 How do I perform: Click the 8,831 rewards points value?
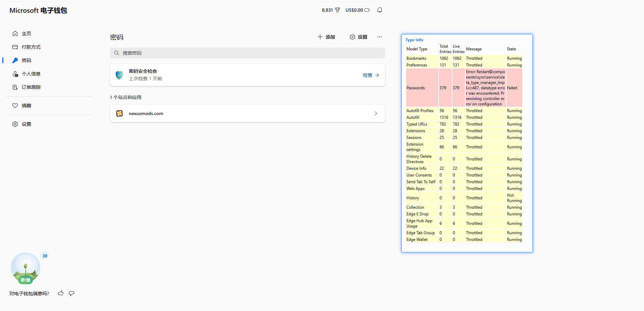pyautogui.click(x=327, y=10)
